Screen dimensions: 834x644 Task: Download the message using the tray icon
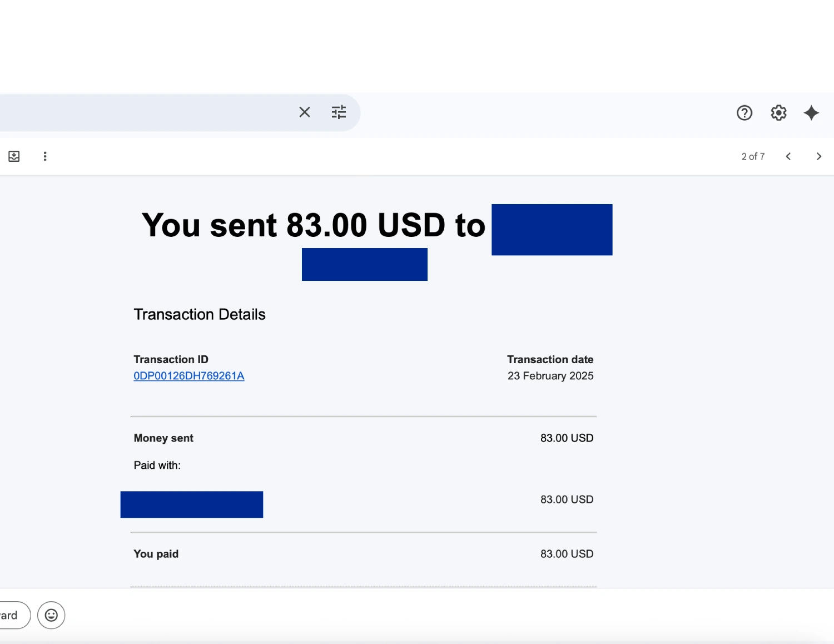click(14, 156)
